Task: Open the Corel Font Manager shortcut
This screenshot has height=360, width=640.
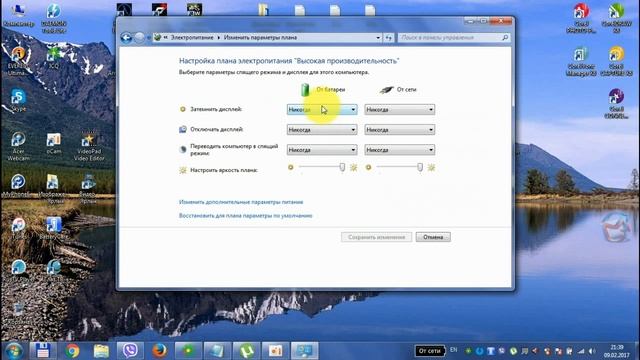Action: pos(581,61)
